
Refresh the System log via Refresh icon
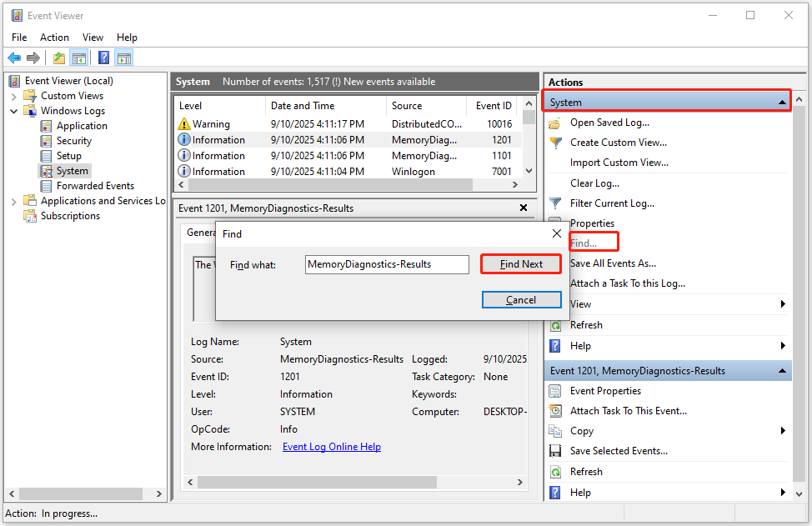555,324
